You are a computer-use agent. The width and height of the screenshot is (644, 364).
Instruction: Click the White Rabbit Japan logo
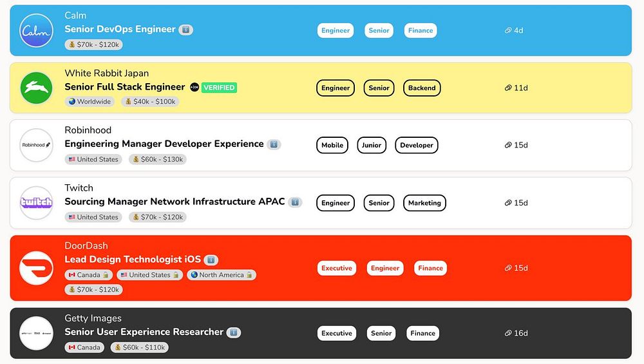[36, 88]
